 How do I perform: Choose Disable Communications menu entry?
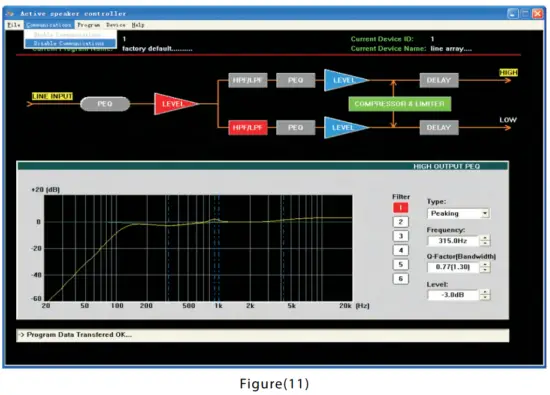[70, 43]
